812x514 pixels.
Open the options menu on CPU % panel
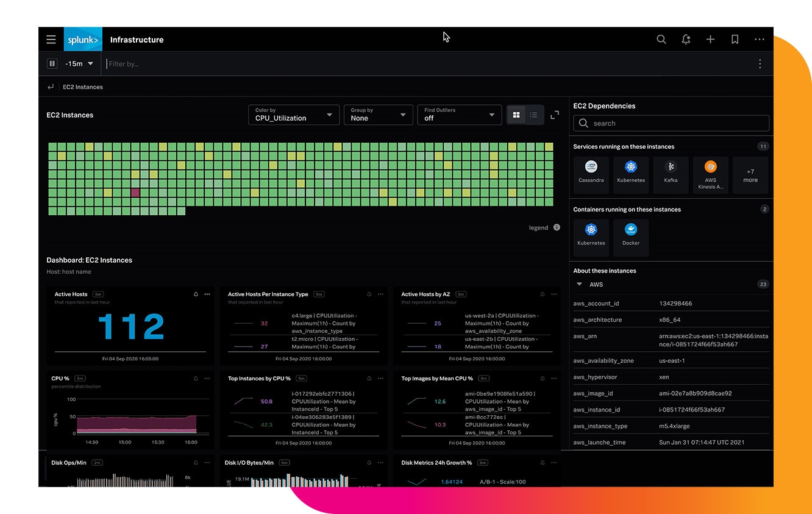207,377
